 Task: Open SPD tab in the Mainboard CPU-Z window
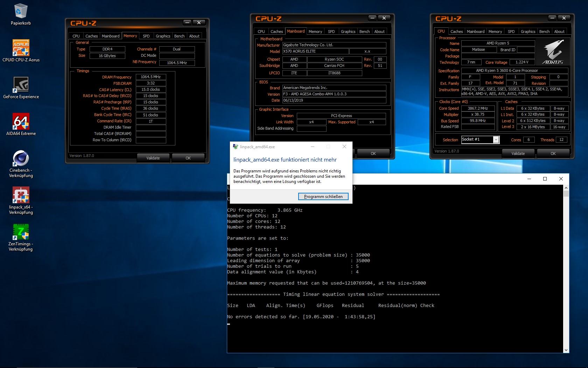click(331, 32)
